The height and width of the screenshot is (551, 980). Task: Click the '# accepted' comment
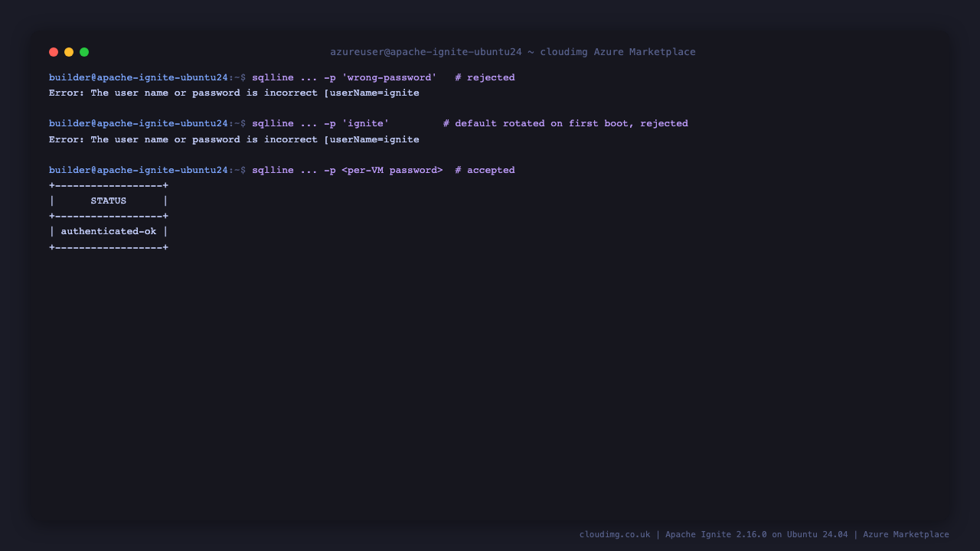click(x=485, y=170)
